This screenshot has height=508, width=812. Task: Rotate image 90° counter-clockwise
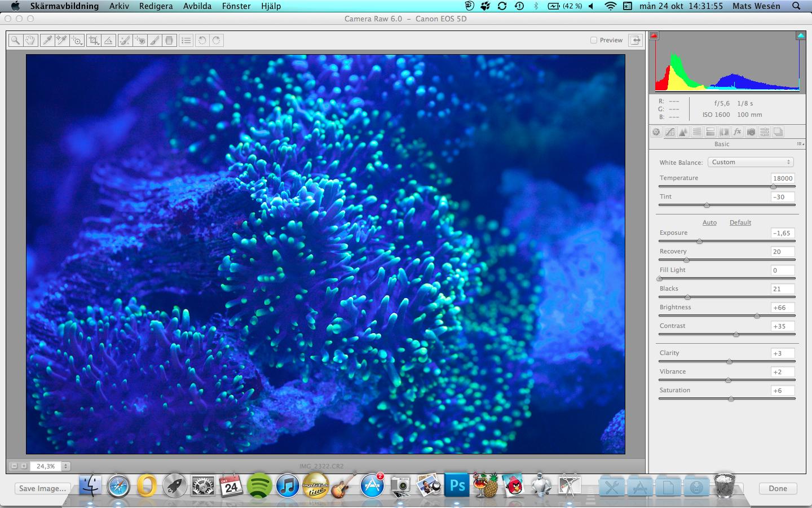tap(202, 40)
